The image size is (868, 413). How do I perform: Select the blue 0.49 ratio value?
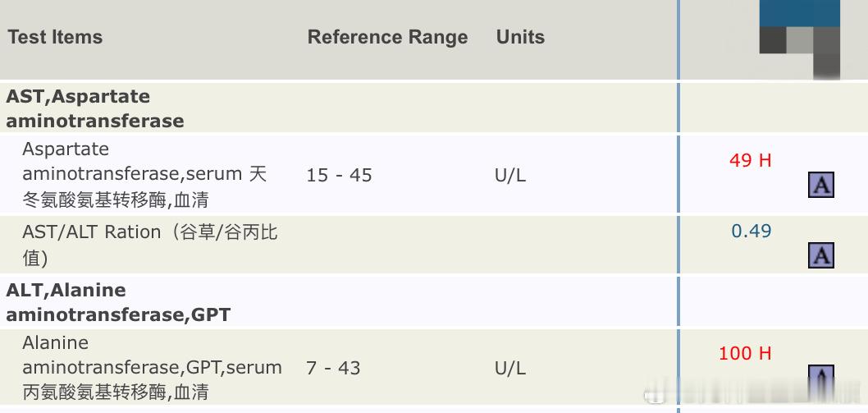(752, 231)
